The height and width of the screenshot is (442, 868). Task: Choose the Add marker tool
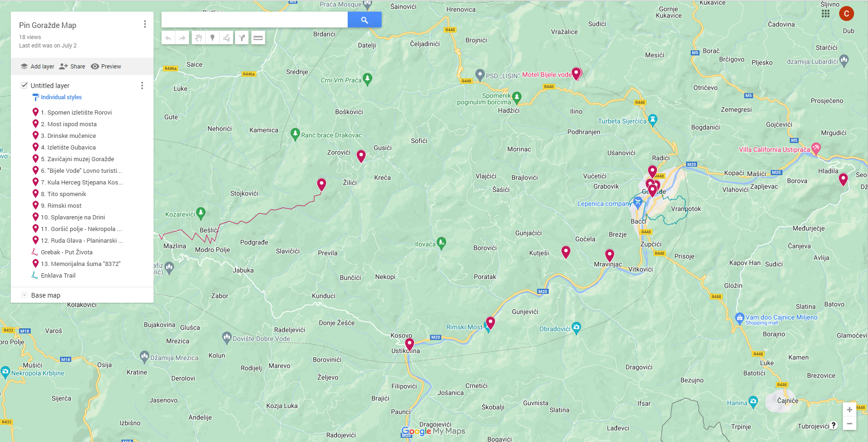click(x=212, y=38)
